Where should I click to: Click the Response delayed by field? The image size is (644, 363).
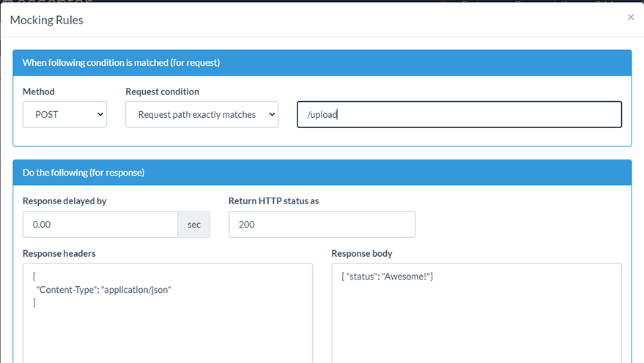coord(100,225)
